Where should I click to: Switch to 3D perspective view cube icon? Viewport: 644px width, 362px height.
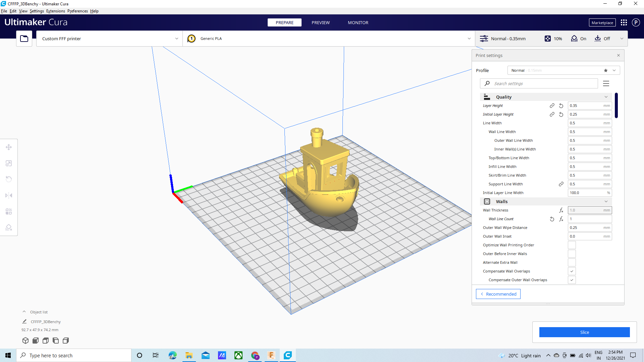25,341
